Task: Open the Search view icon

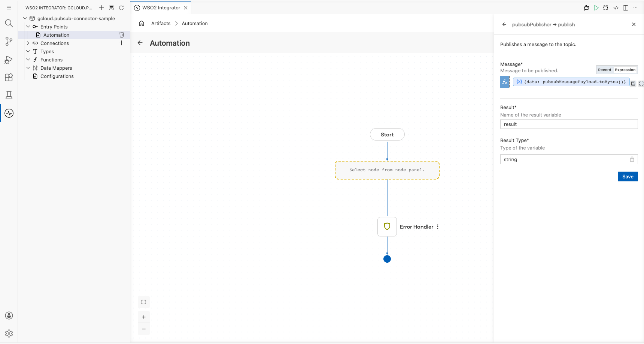Action: 9,23
